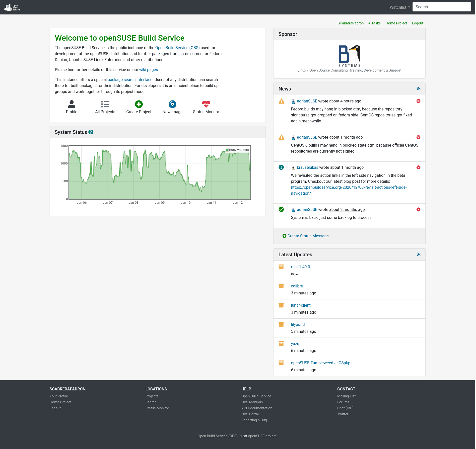Open the rust-1.49.0 package update
The width and height of the screenshot is (476, 449).
tap(300, 267)
